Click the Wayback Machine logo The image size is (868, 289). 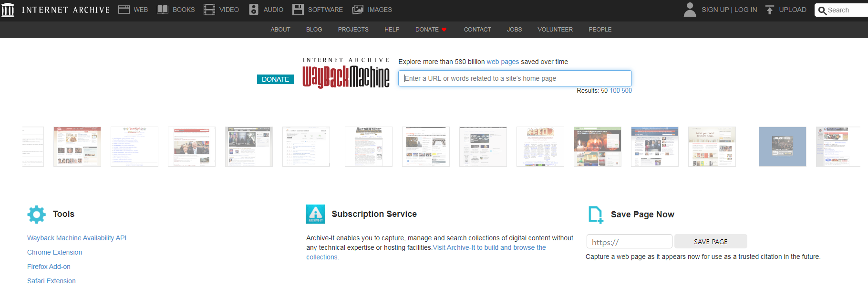346,73
